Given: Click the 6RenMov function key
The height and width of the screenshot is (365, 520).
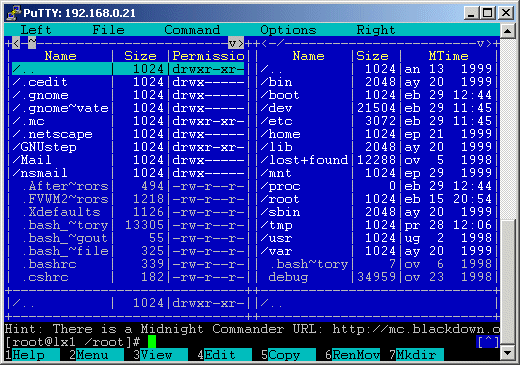Looking at the screenshot, I should click(352, 355).
